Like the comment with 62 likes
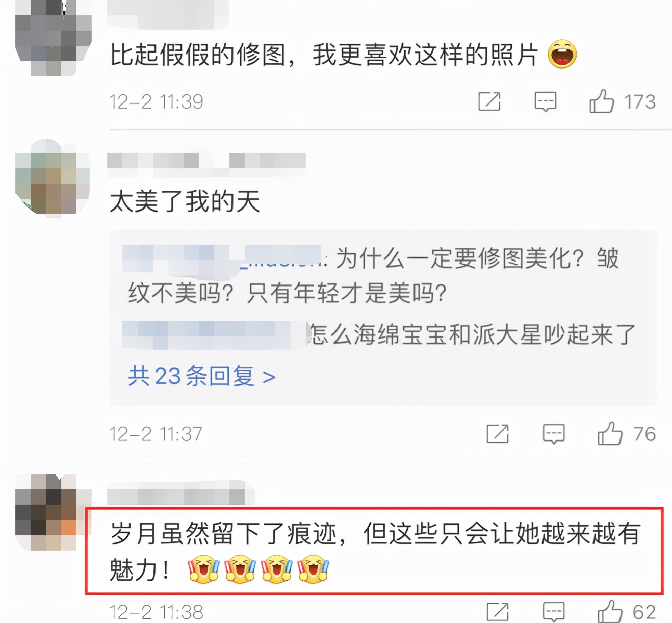Screen dimensions: 672x623 coord(610,611)
